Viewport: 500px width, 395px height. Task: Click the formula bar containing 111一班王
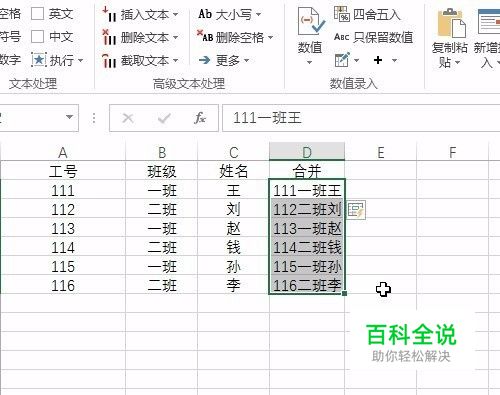(x=361, y=118)
